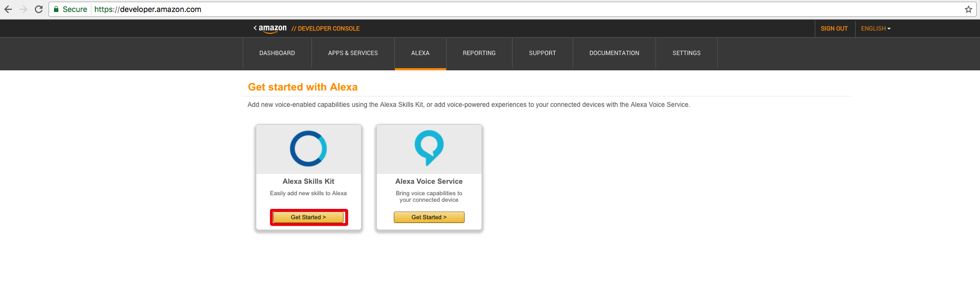This screenshot has width=980, height=307.
Task: Click the Alexa Skills Kit ring logo
Action: pos(308,148)
